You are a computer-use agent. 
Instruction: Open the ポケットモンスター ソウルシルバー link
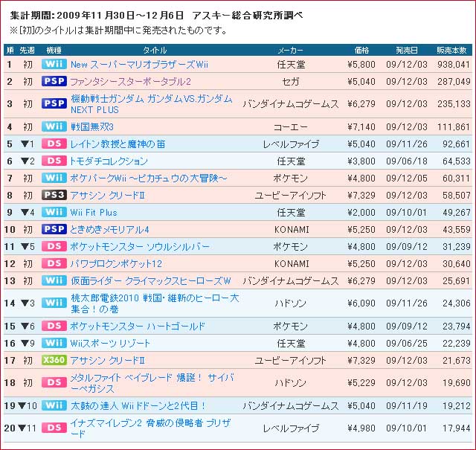click(x=140, y=246)
